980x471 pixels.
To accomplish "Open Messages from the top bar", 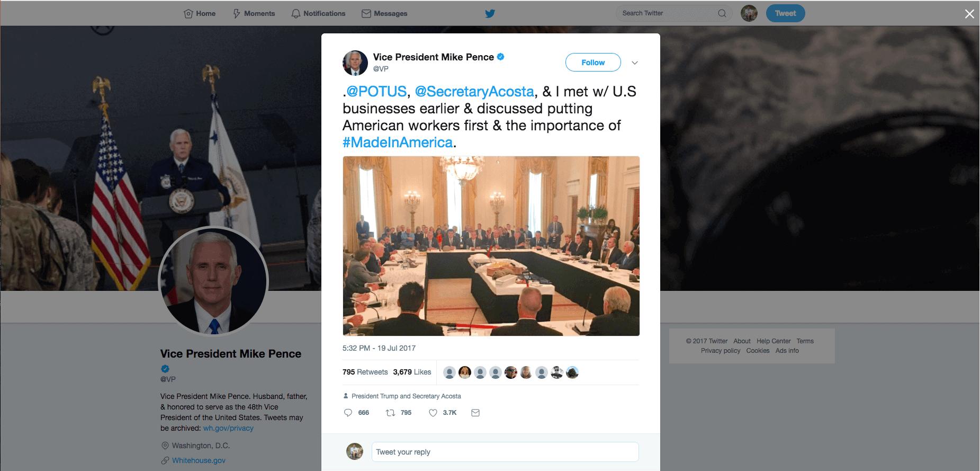I will [x=384, y=13].
